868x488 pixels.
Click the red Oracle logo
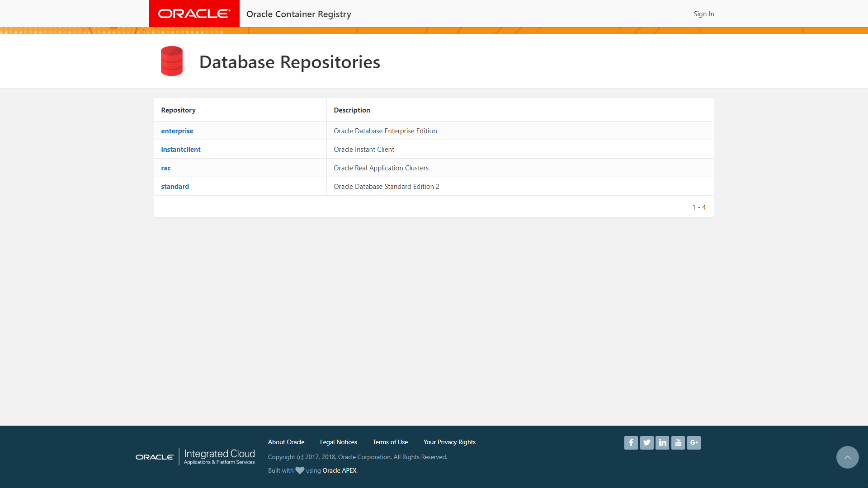(194, 14)
